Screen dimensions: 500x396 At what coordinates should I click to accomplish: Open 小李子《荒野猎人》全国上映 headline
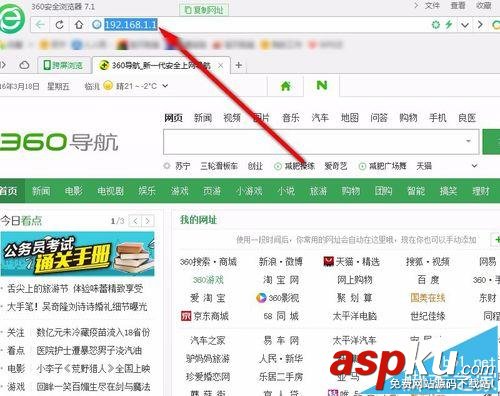(93, 368)
